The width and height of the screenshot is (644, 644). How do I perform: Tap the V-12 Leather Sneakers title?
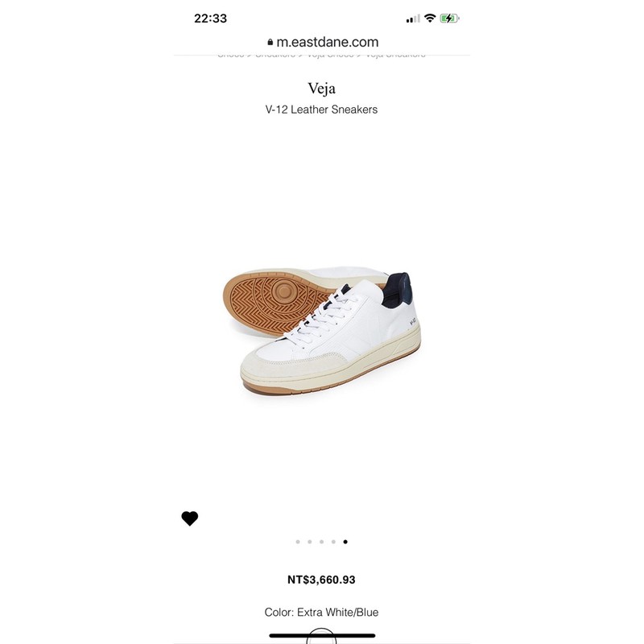tap(321, 109)
